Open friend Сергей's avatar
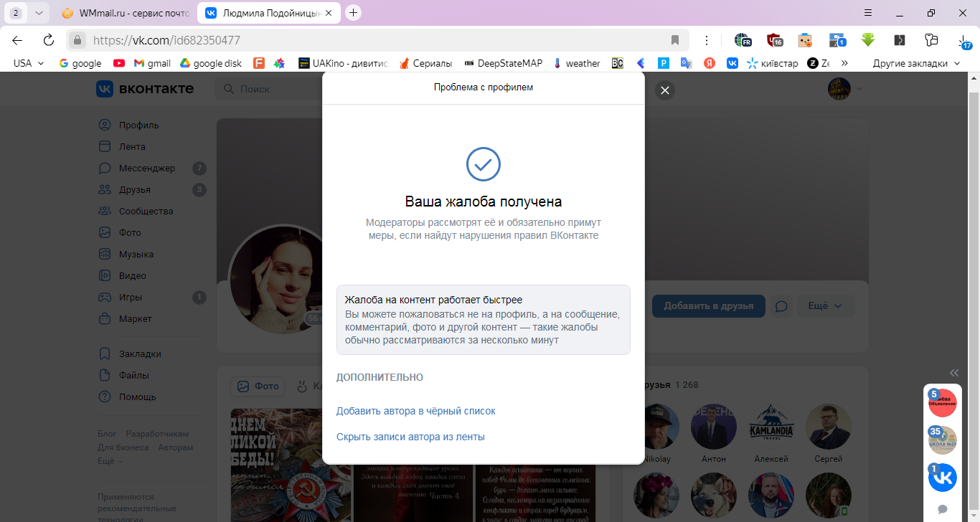 (829, 427)
